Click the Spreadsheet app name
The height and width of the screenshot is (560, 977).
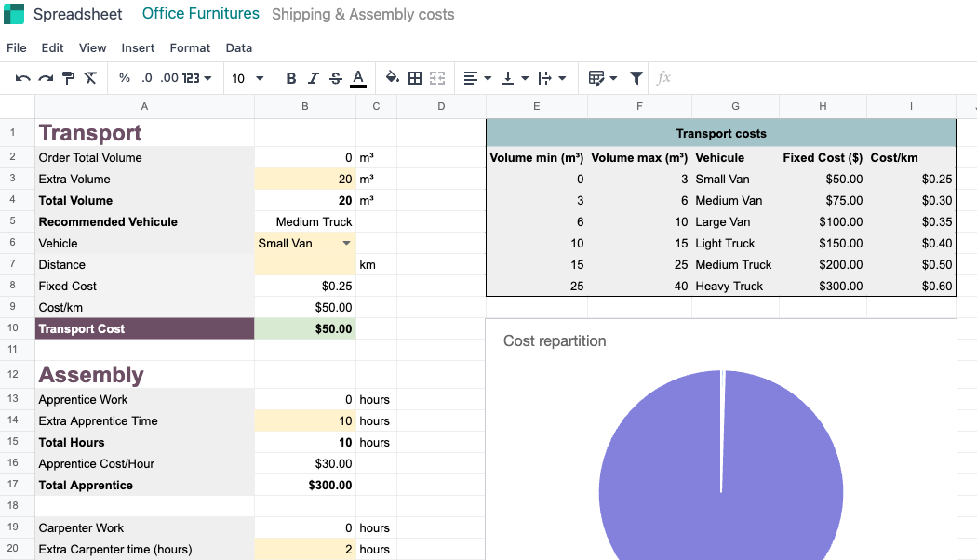[78, 14]
